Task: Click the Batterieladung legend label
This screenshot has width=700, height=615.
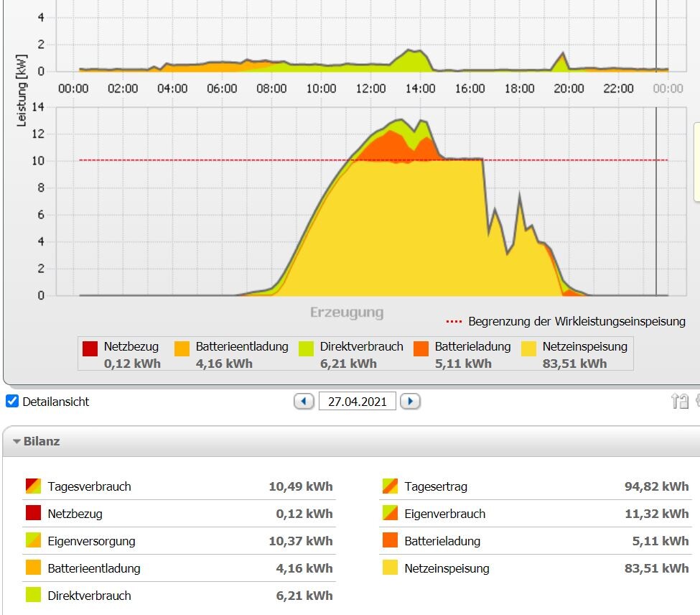Action: tap(472, 347)
